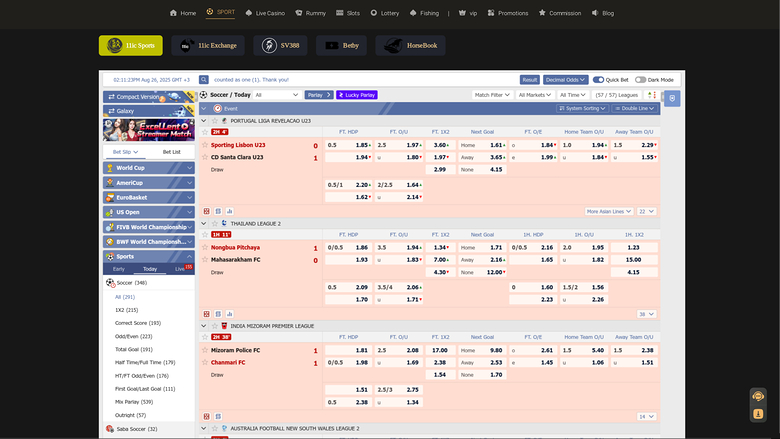Switch to 11ic Exchange tab
The width and height of the screenshot is (780, 439).
coord(208,46)
